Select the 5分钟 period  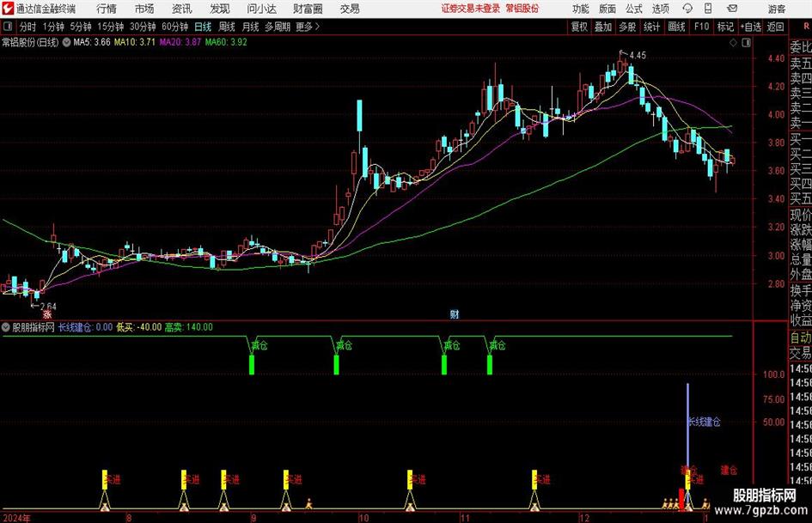(81, 27)
